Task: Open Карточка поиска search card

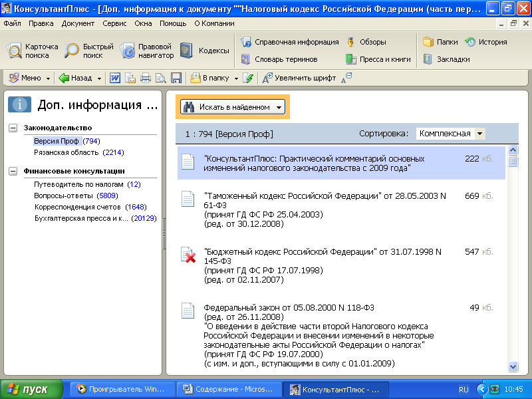Action: pos(32,51)
